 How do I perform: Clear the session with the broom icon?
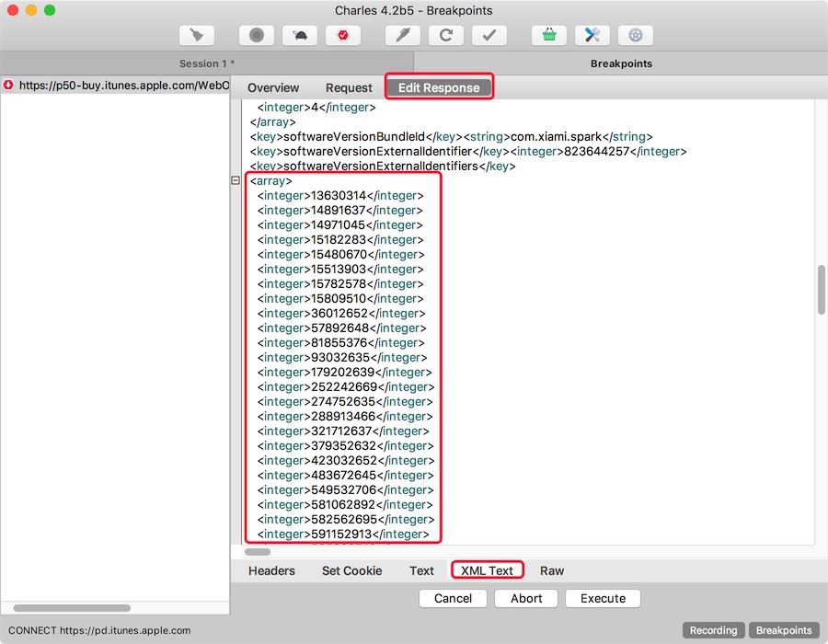tap(196, 35)
